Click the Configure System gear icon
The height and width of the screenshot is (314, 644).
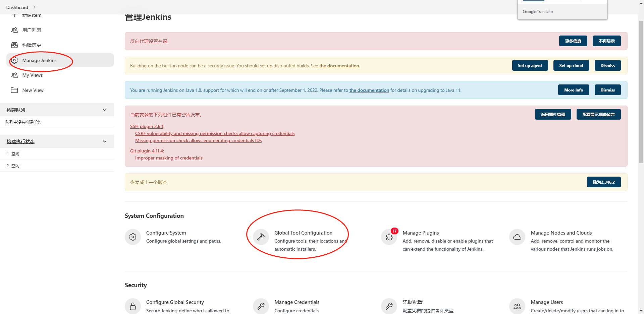(133, 237)
